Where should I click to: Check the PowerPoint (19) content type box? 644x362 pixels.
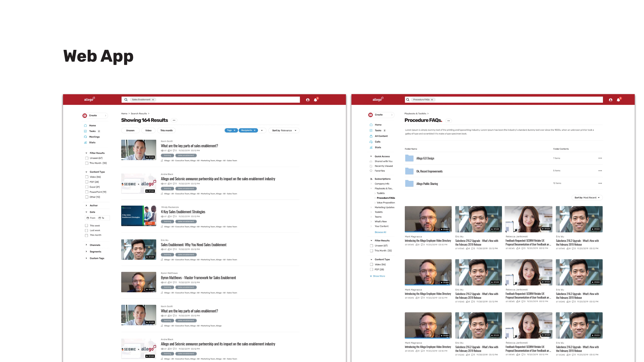coord(87,192)
